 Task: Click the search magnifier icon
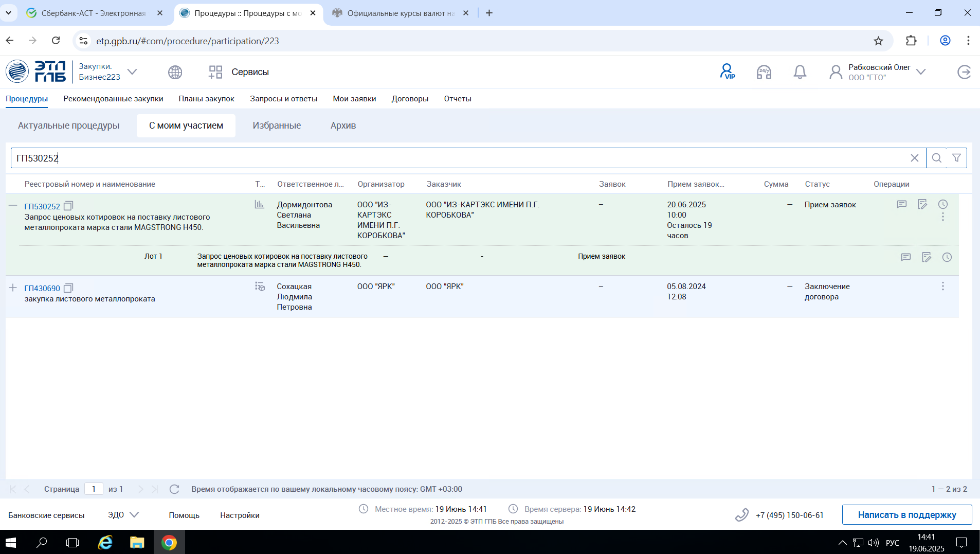(936, 158)
